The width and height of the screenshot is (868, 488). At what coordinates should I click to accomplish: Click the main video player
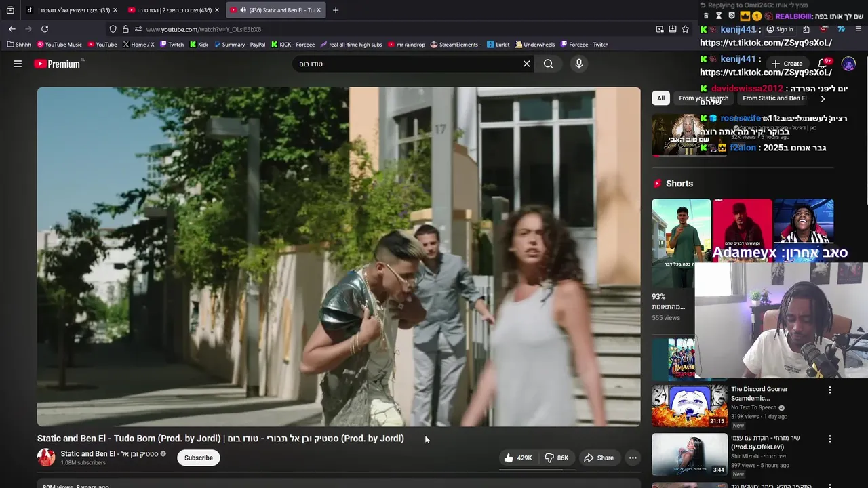pos(338,256)
